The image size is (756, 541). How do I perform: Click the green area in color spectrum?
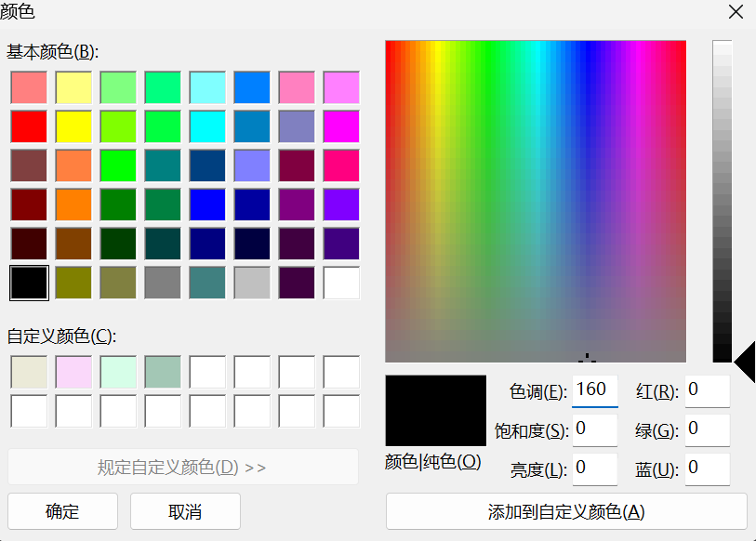point(493,112)
